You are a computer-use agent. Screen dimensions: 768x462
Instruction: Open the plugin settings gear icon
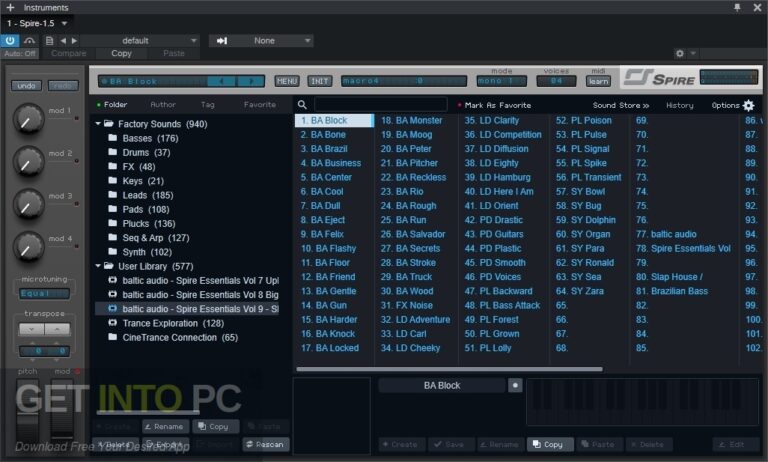[x=679, y=53]
